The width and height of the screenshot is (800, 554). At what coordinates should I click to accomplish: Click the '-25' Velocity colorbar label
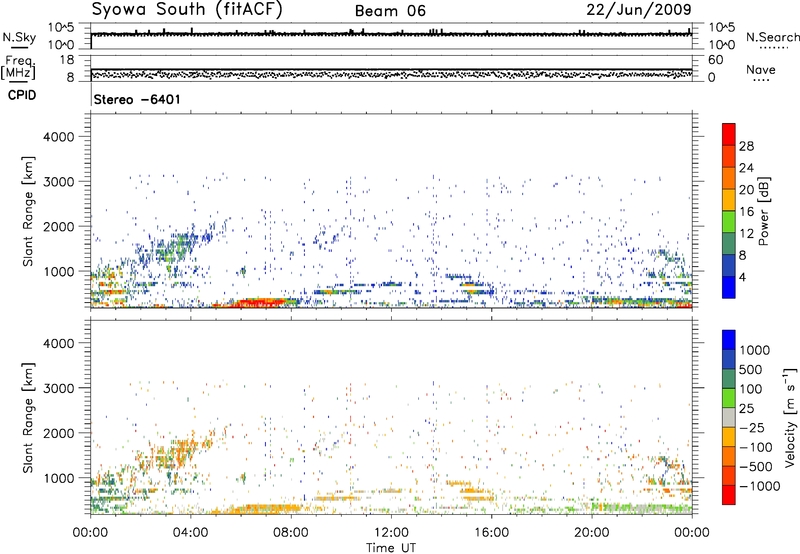[752, 427]
